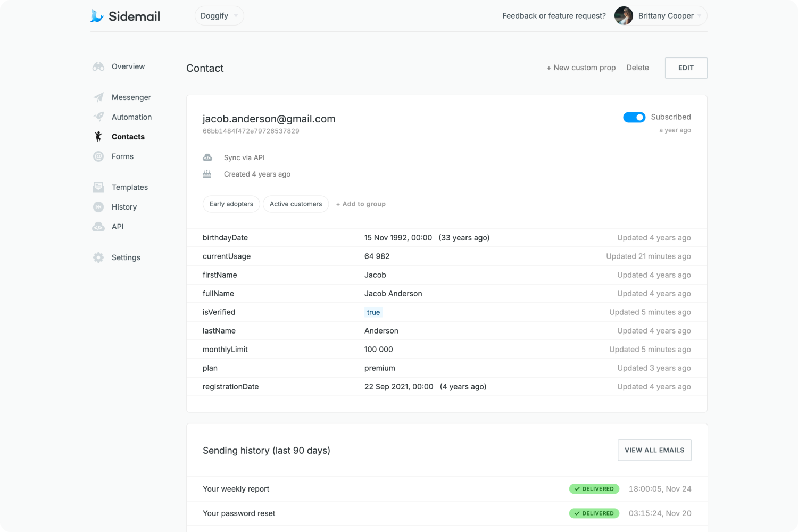Click the New custom prop link

(x=581, y=68)
